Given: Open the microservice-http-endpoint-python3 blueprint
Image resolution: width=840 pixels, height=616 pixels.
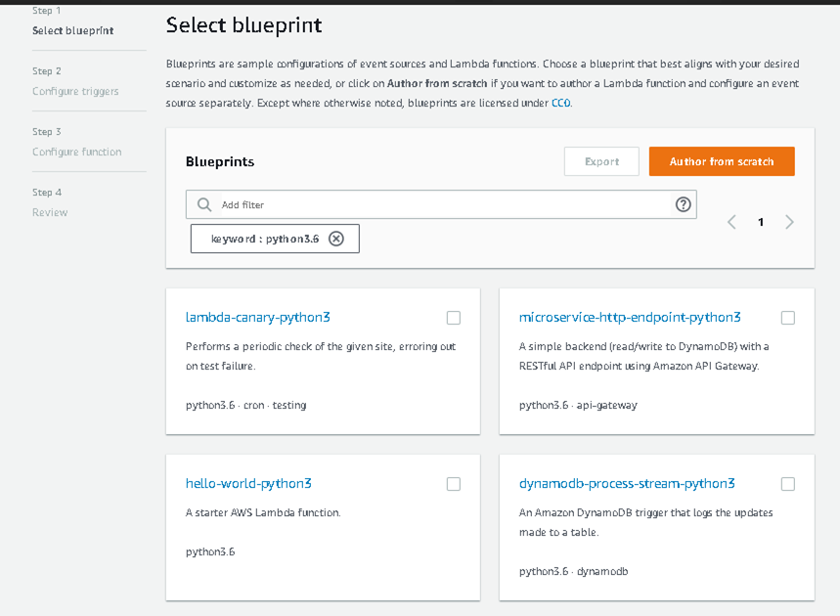Looking at the screenshot, I should pyautogui.click(x=630, y=318).
